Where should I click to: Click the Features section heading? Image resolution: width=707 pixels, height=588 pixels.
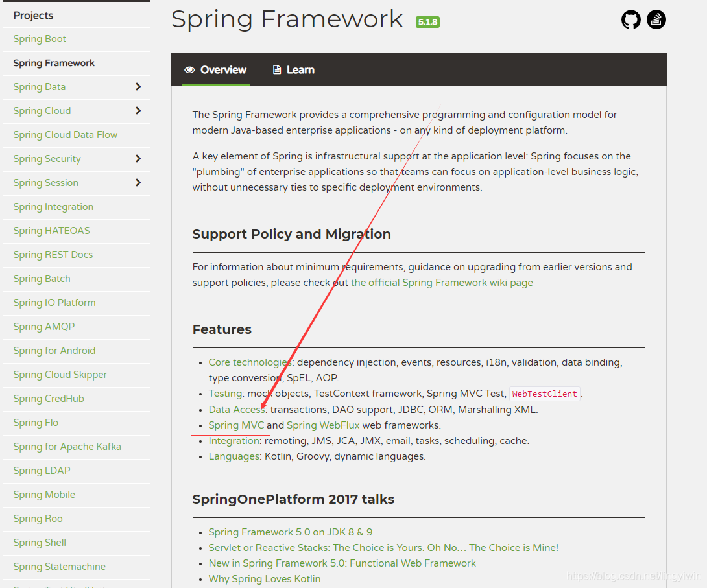(x=222, y=329)
